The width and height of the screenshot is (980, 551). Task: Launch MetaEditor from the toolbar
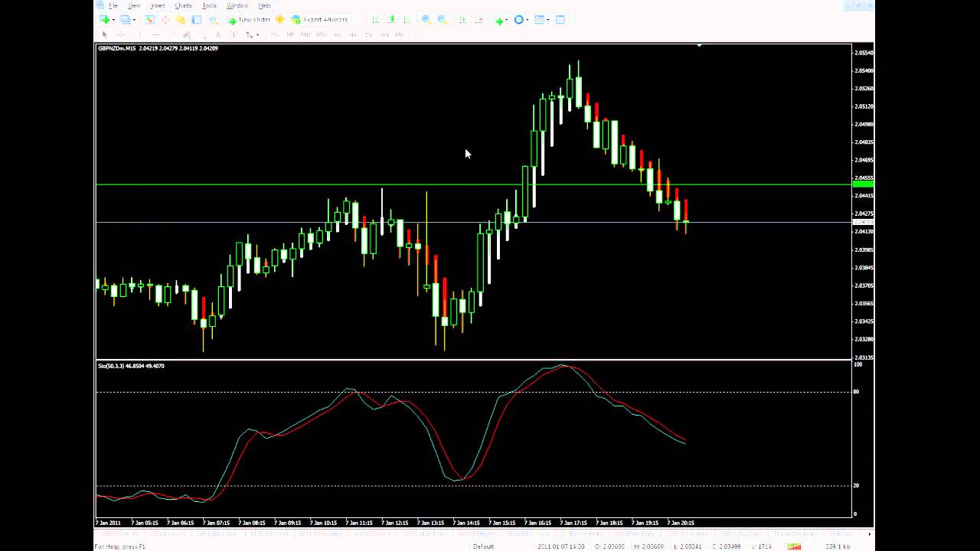pos(279,19)
